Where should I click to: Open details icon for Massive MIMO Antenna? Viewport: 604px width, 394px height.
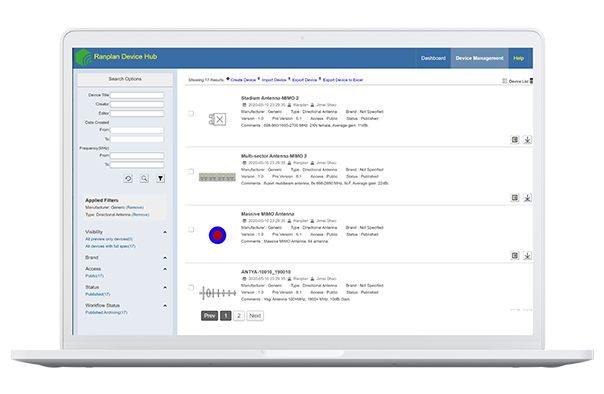(515, 255)
